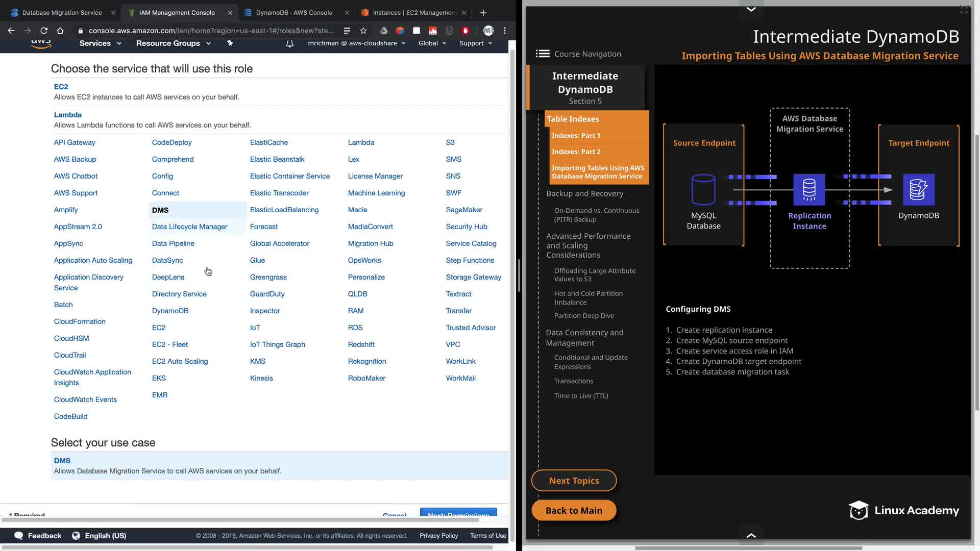This screenshot has height=551, width=980.
Task: Click the AWS notifications bell icon
Action: (x=289, y=43)
